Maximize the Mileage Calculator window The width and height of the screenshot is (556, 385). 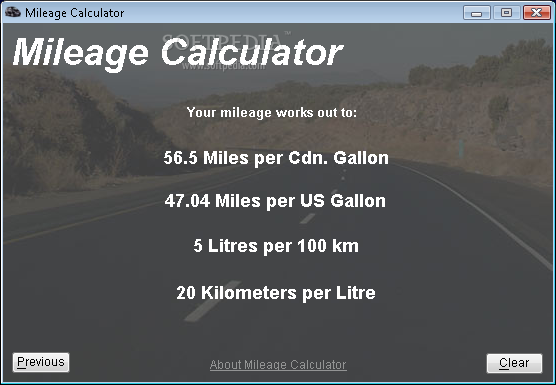pyautogui.click(x=507, y=13)
